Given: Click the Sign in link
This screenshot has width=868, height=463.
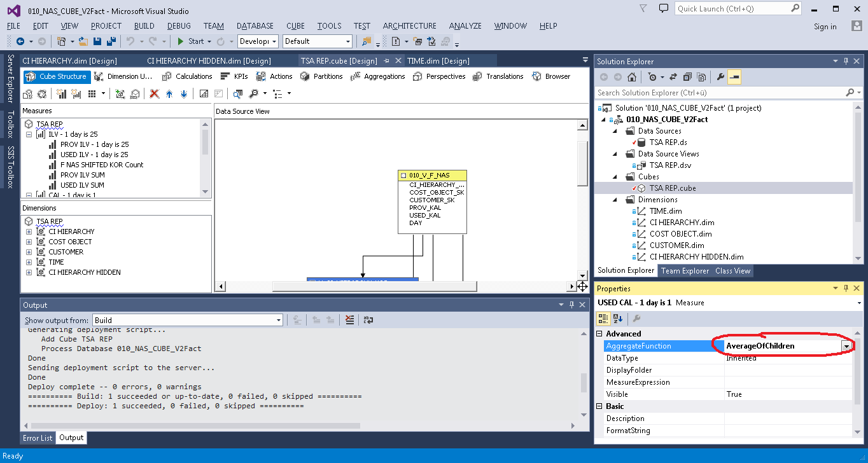Looking at the screenshot, I should [x=825, y=27].
